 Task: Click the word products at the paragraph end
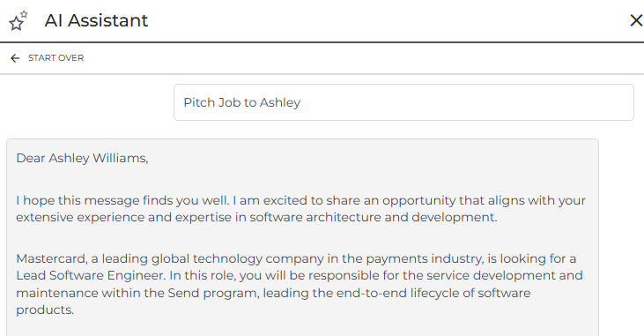[x=44, y=310]
